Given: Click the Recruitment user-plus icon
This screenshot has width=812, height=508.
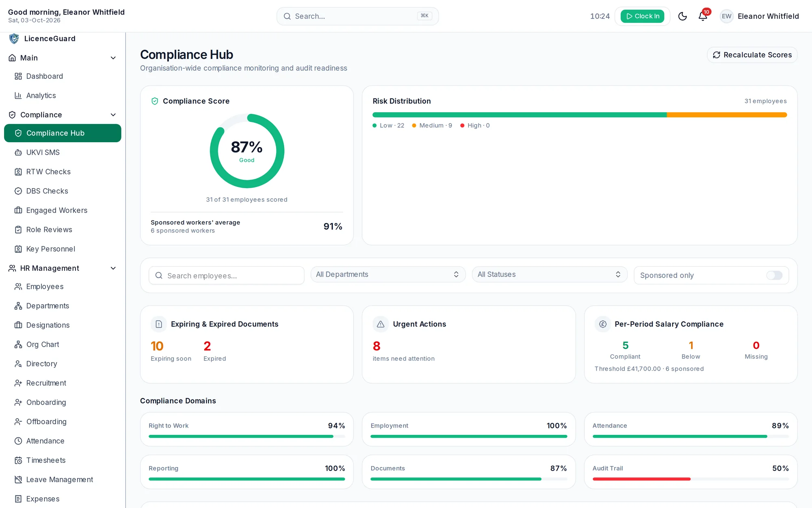Looking at the screenshot, I should tap(18, 383).
